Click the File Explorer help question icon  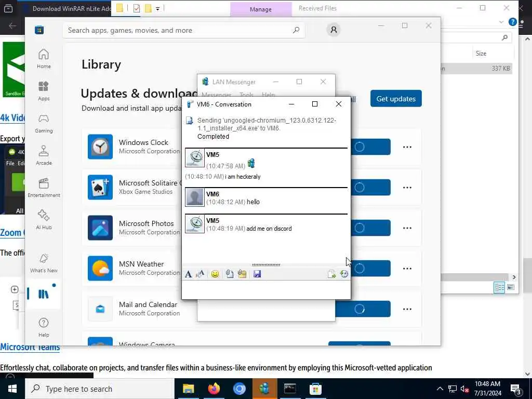pos(512,22)
